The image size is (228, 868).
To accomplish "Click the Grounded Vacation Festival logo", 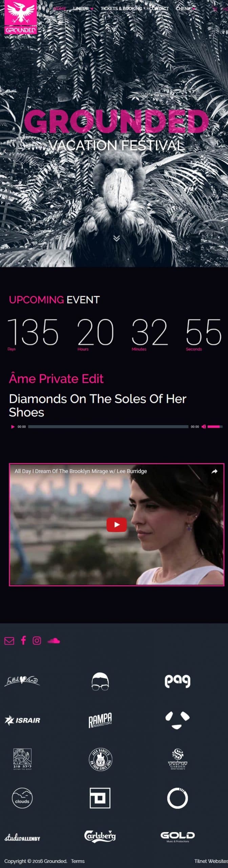I will click(x=20, y=20).
